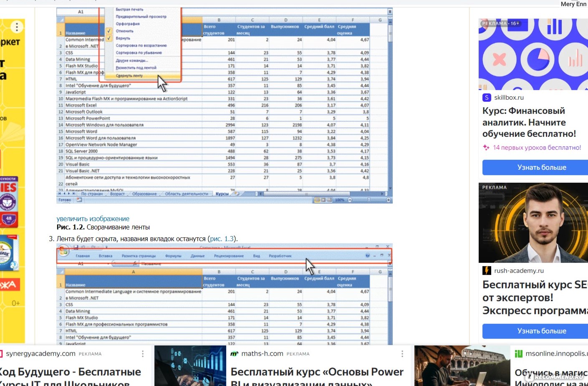Viewport: 588px width, 386px height.
Task: Click zoom-out minus in first Excel screenshot
Action: [350, 200]
